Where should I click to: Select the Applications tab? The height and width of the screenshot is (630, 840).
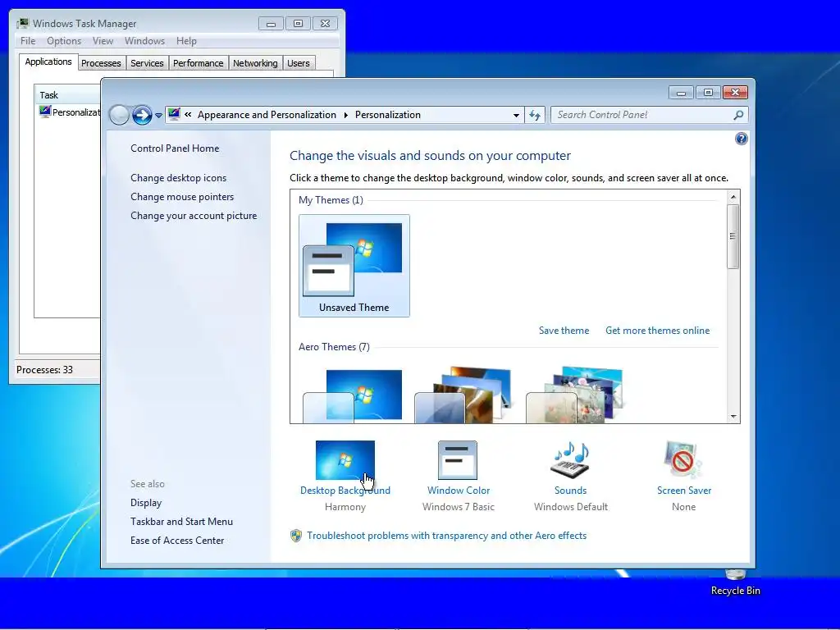48,62
